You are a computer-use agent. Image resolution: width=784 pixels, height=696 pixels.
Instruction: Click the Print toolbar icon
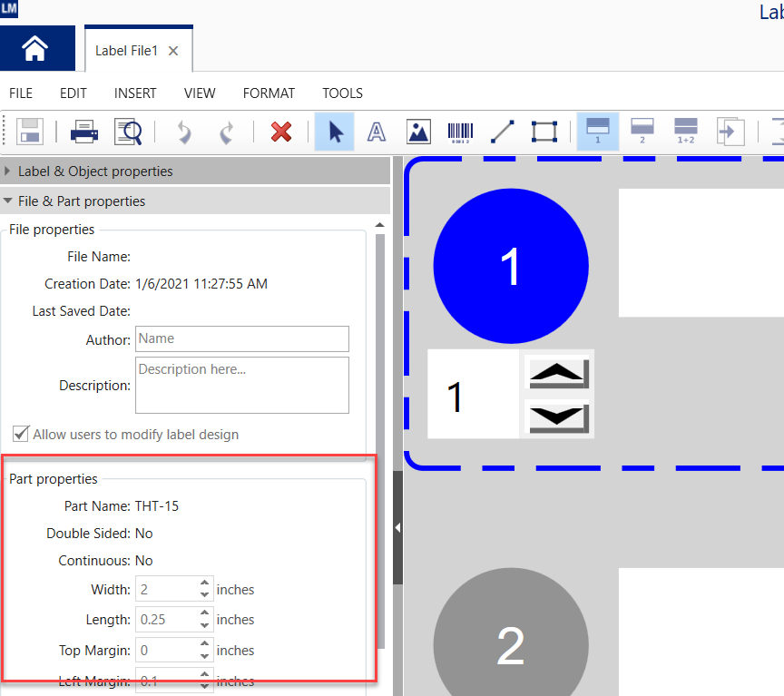[84, 132]
